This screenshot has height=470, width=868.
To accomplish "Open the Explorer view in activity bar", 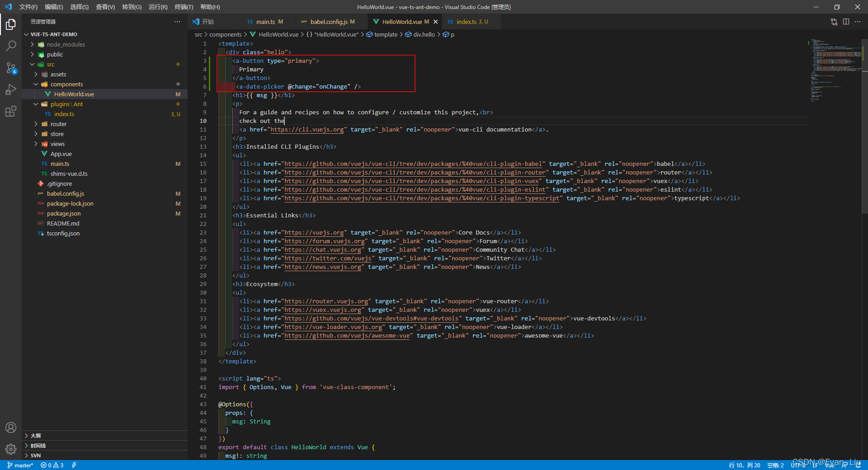I will pos(11,24).
